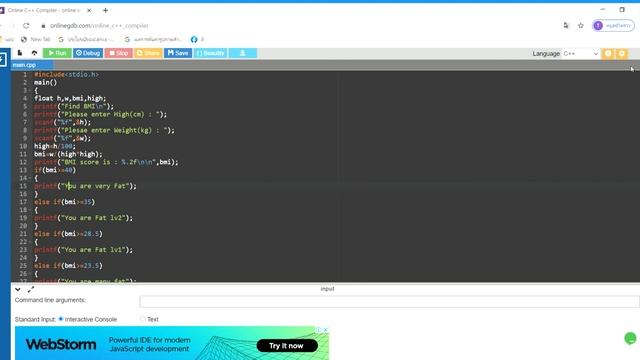640x360 pixels.
Task: Open the browser profile button
Action: point(613,26)
